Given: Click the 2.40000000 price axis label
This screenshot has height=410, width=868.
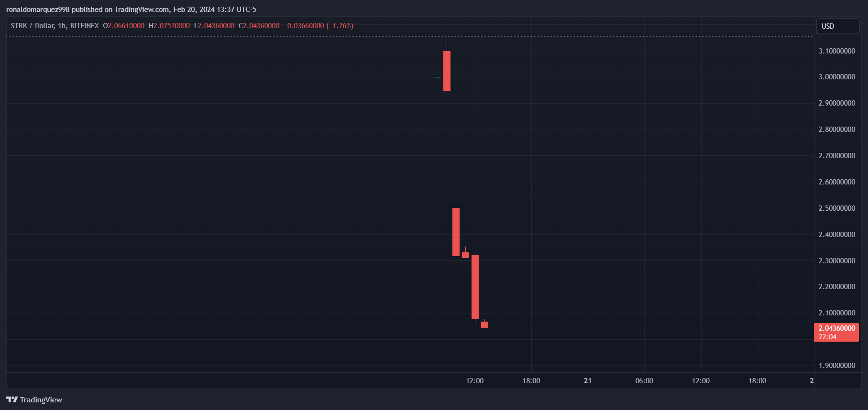Looking at the screenshot, I should pos(837,235).
